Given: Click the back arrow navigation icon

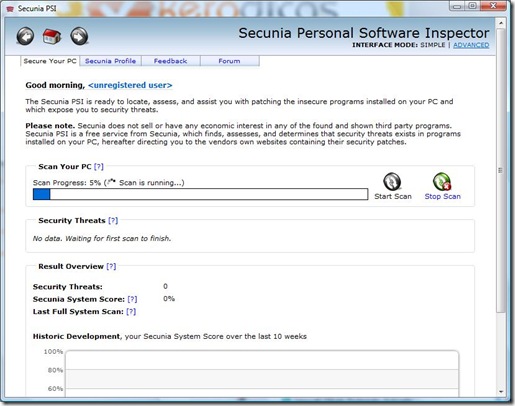Looking at the screenshot, I should click(x=25, y=36).
